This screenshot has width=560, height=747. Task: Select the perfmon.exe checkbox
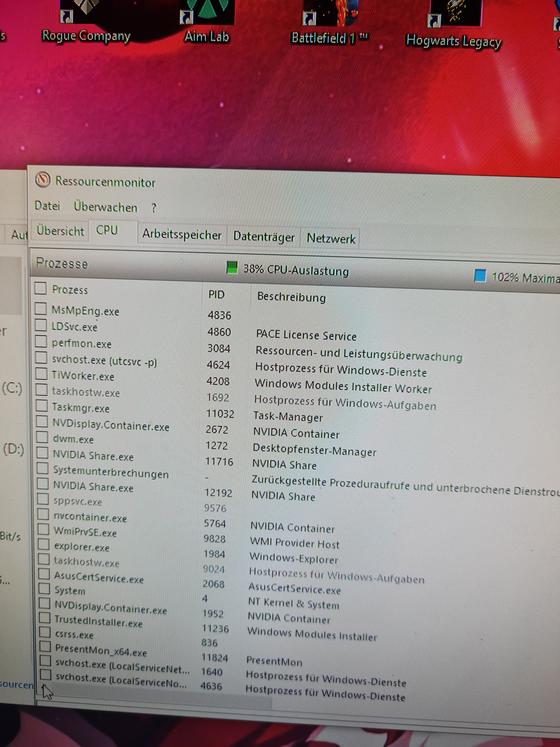41,341
